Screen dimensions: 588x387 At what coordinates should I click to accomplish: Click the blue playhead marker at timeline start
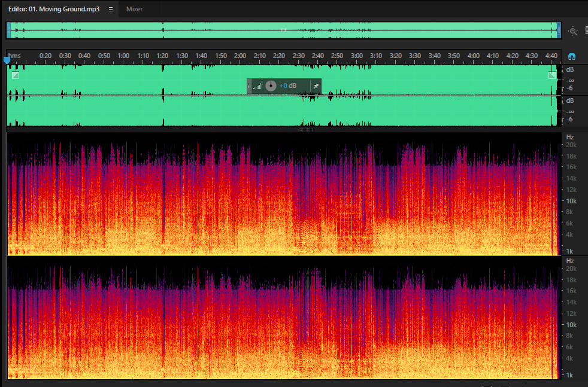point(7,60)
